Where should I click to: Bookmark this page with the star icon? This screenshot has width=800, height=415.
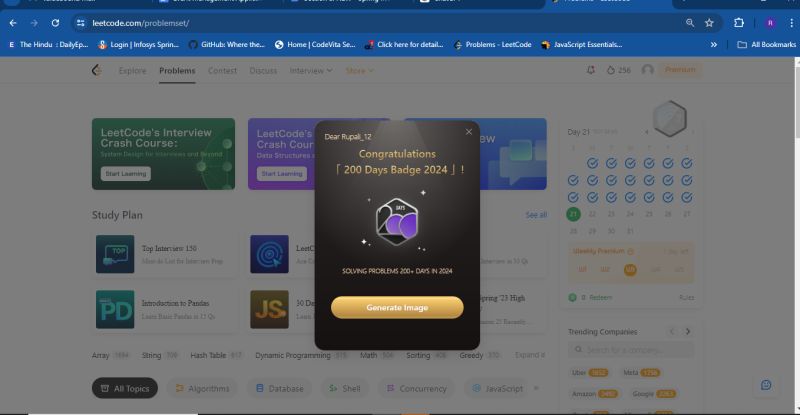click(709, 23)
